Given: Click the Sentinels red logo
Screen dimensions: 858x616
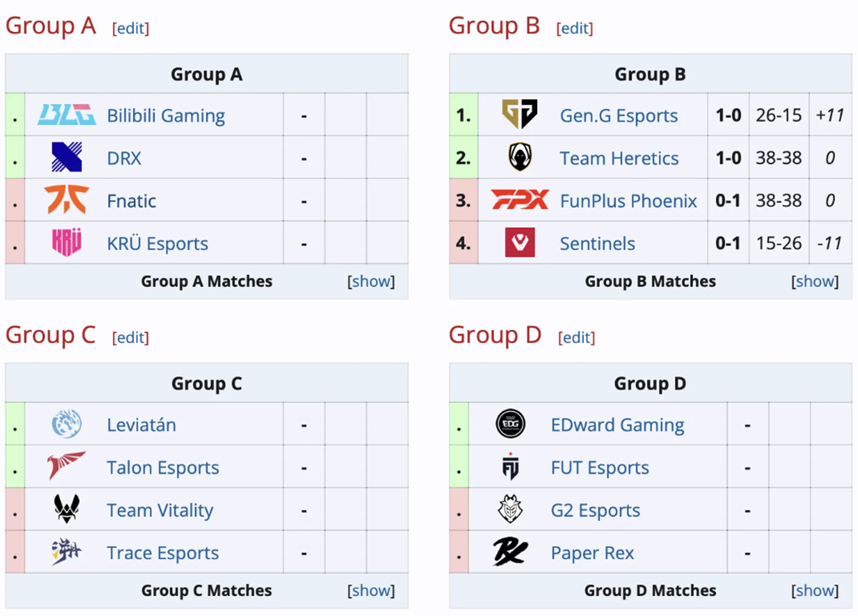Looking at the screenshot, I should click(519, 243).
